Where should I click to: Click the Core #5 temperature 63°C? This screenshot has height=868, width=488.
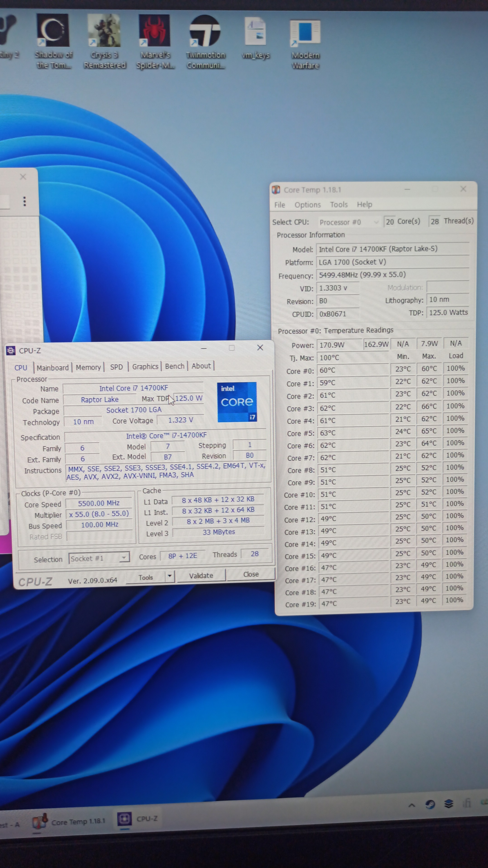click(353, 433)
